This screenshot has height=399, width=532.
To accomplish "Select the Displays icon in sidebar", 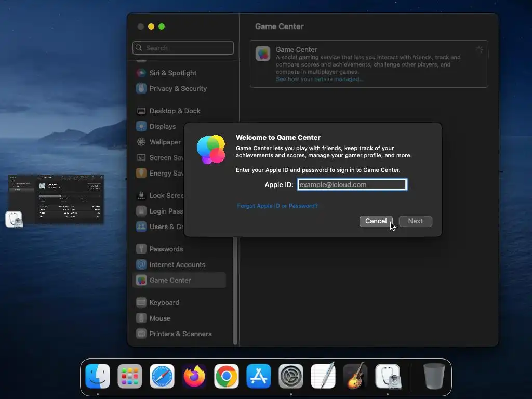I will [141, 127].
